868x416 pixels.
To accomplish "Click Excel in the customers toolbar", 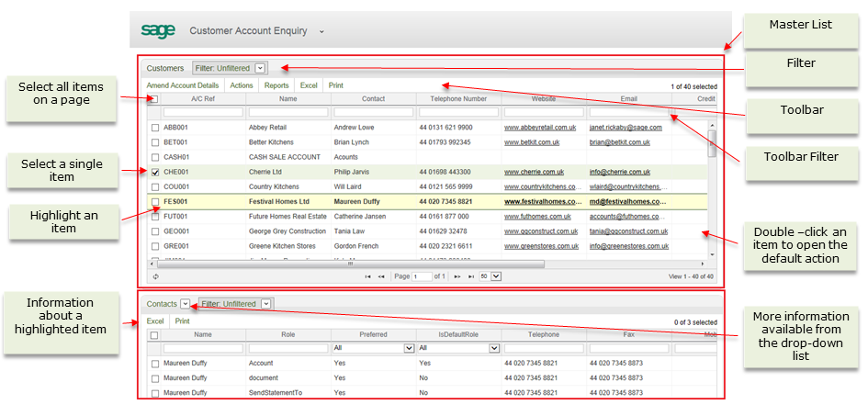I will point(309,85).
